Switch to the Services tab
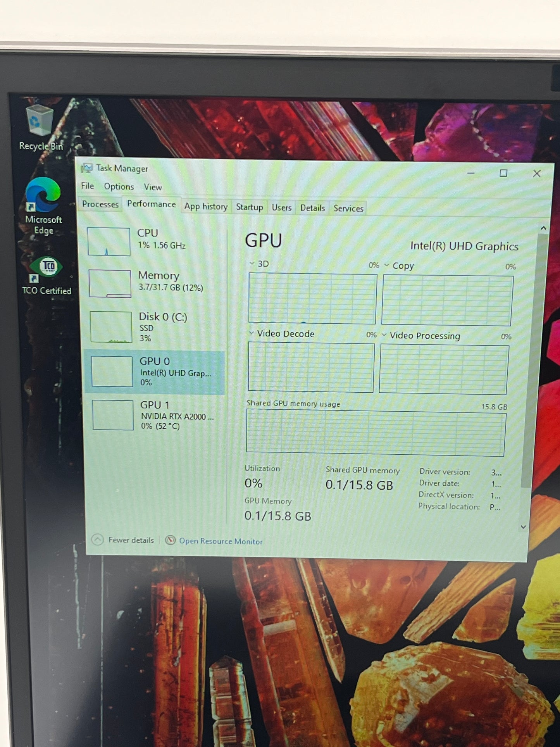 pos(348,209)
